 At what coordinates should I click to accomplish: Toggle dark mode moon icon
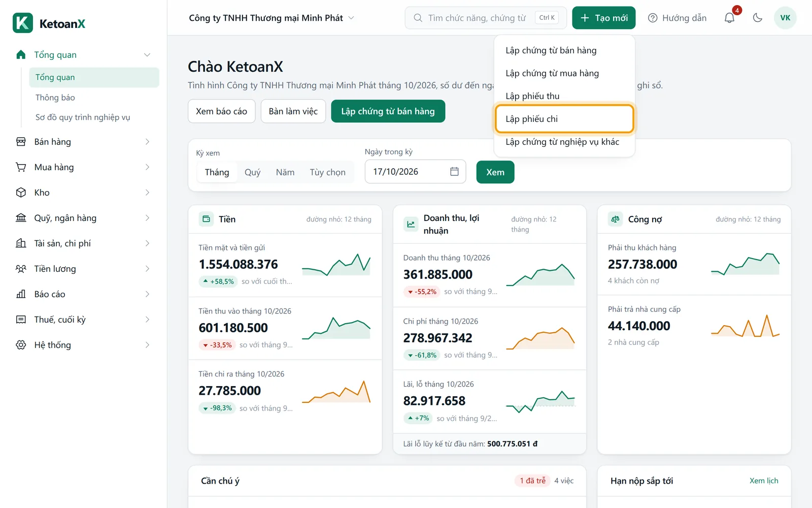point(758,18)
